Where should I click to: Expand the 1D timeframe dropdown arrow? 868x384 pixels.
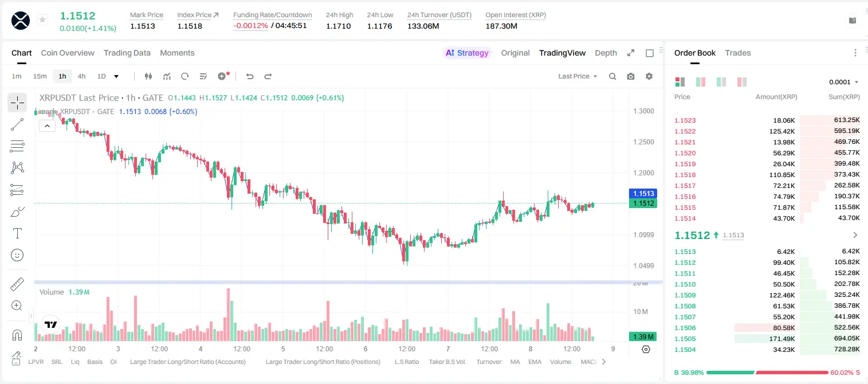(116, 76)
